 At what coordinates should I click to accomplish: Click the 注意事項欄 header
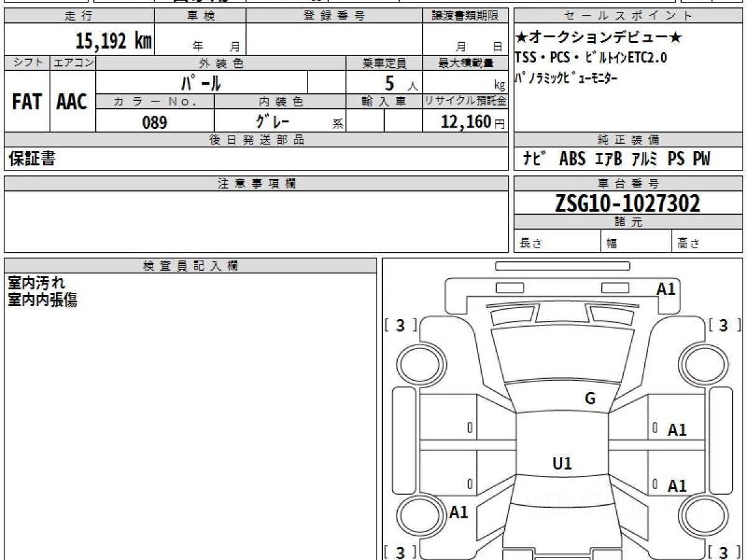click(x=256, y=184)
